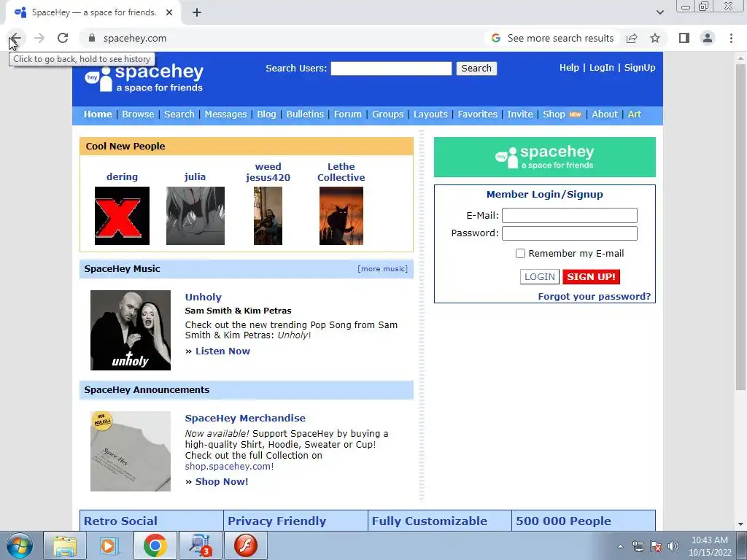Click the Help link in header
Viewport: 747px width, 560px height.
point(569,68)
